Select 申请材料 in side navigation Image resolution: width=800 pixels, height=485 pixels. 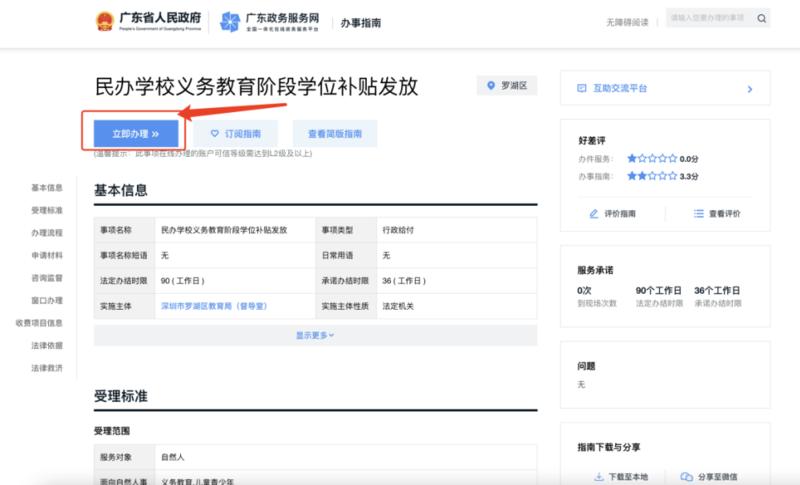point(47,255)
